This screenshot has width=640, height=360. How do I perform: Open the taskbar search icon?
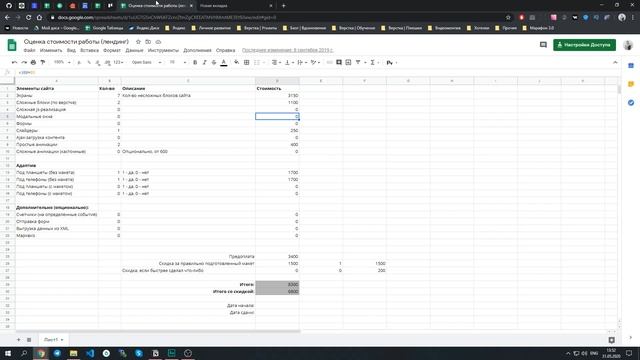(x=24, y=353)
